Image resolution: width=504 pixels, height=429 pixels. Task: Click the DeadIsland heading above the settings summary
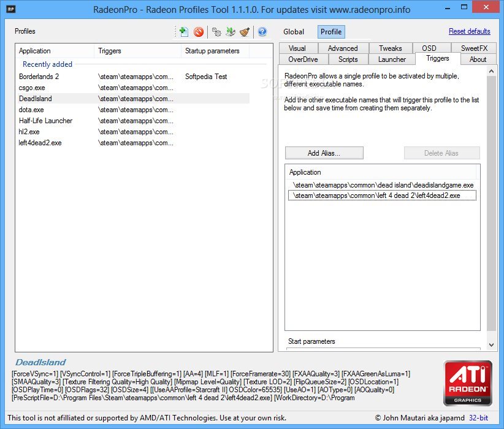(40, 362)
